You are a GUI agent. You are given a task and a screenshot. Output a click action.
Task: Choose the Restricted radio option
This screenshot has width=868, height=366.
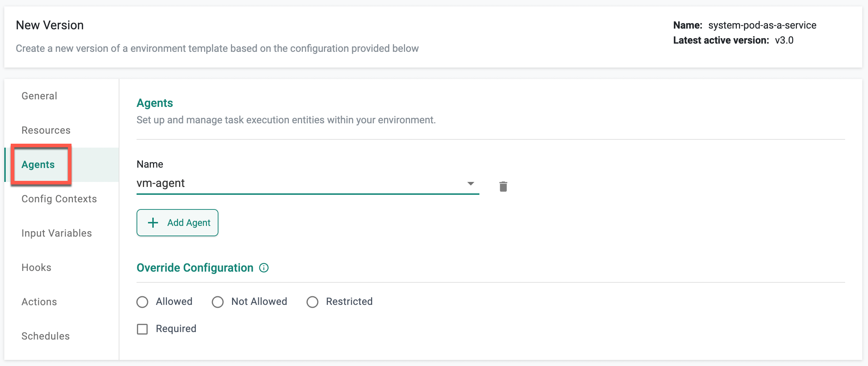coord(312,302)
